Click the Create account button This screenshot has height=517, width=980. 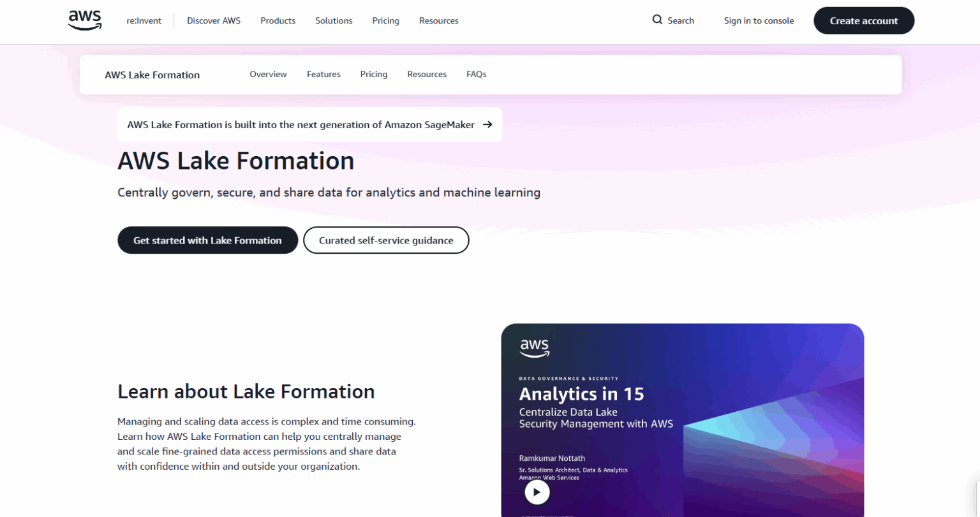(864, 20)
